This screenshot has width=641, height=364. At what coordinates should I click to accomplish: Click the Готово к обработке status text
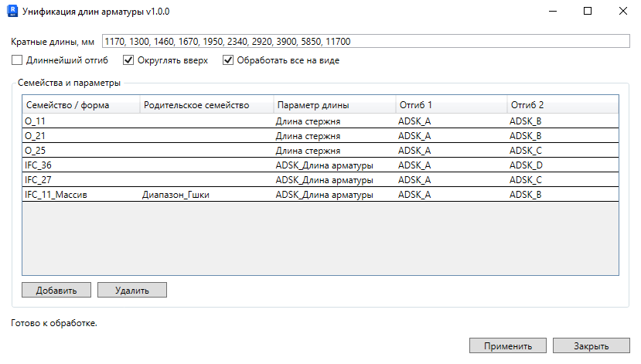coord(54,323)
